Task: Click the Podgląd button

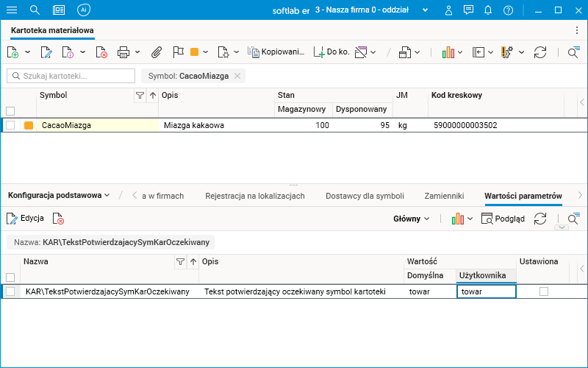Action: (x=503, y=219)
